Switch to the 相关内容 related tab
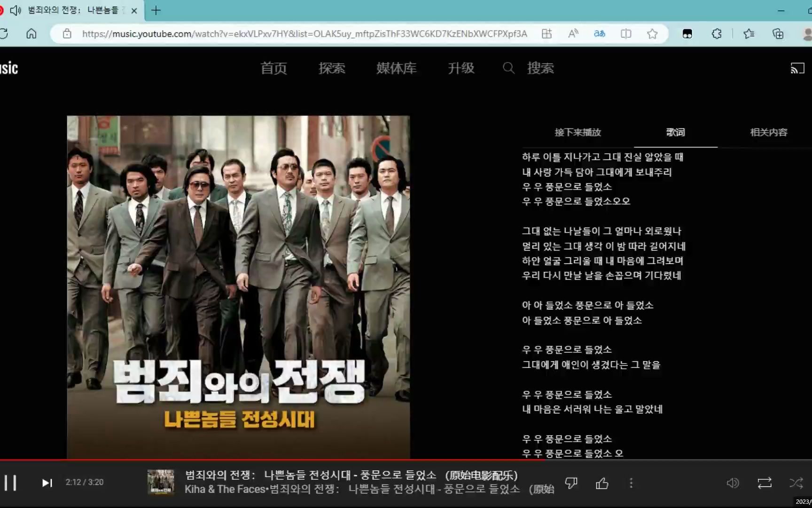812x508 pixels. point(769,132)
